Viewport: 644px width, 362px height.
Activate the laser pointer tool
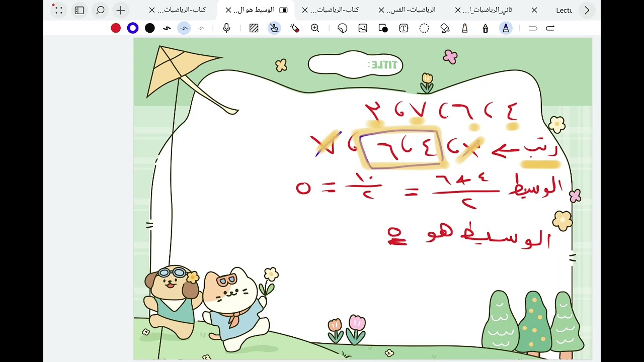[295, 28]
